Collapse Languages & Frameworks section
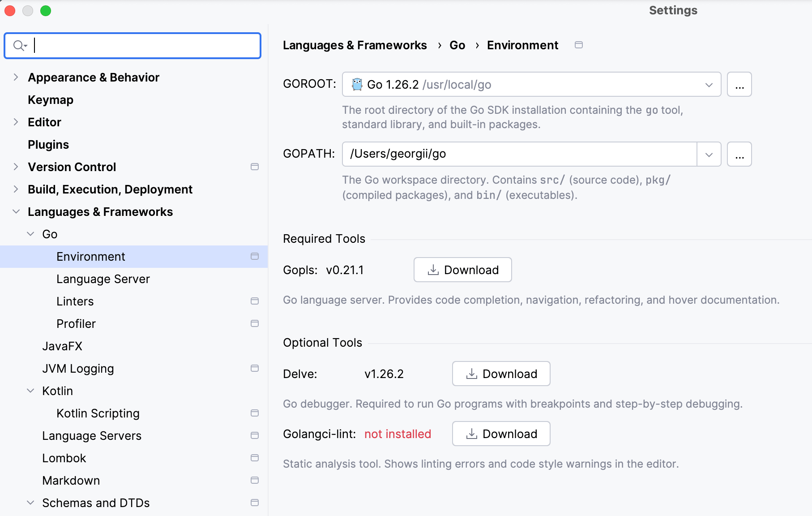Image resolution: width=812 pixels, height=516 pixels. pyautogui.click(x=16, y=211)
